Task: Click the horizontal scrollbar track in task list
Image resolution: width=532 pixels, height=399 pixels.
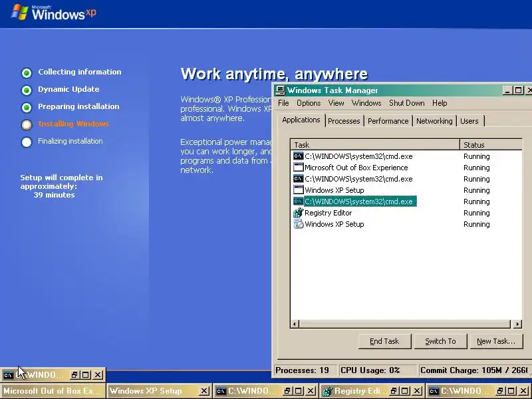Action: coord(404,324)
